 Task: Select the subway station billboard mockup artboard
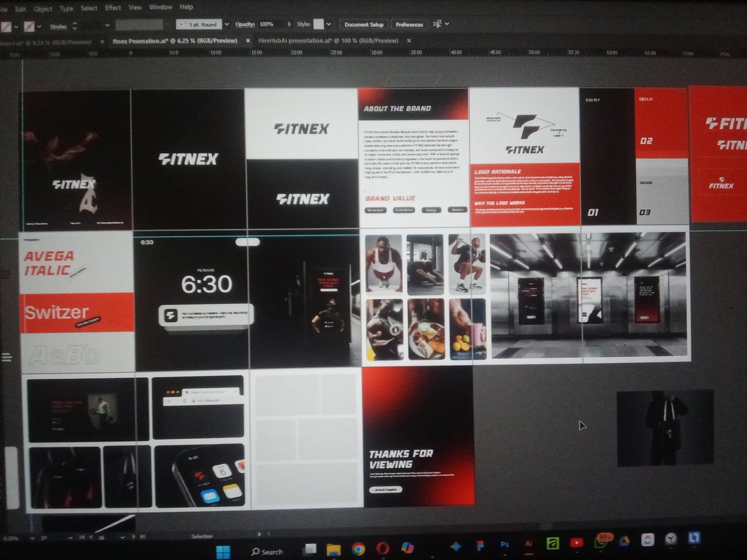(589, 296)
